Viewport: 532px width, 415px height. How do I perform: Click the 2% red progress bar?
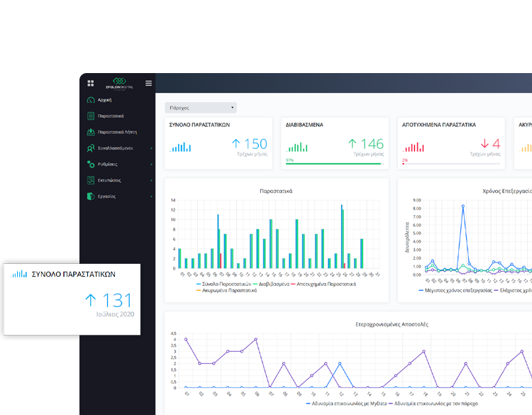point(404,164)
